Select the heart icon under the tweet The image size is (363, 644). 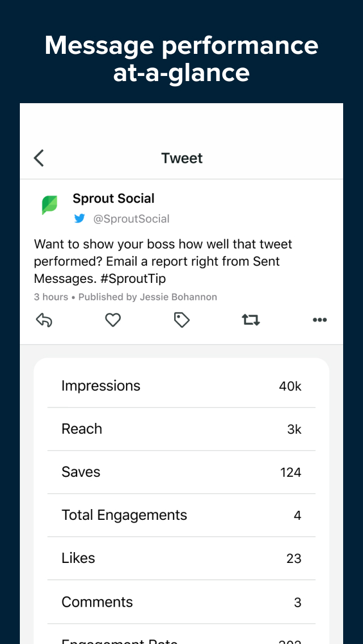click(113, 320)
